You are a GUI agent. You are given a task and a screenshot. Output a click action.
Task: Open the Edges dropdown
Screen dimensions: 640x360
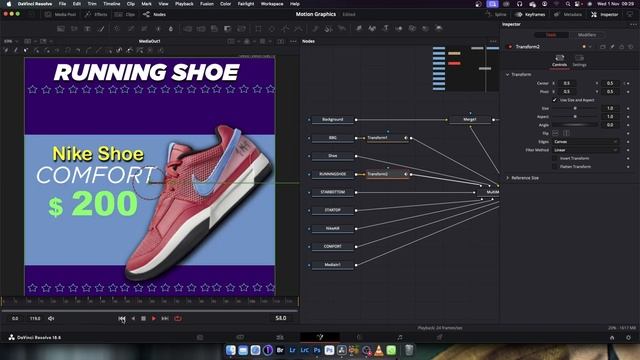[x=585, y=142]
